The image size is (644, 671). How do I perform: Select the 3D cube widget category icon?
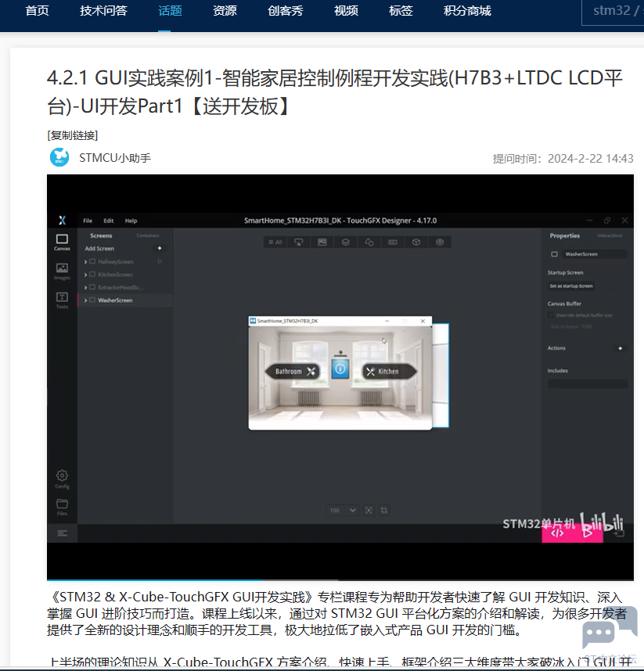pyautogui.click(x=416, y=242)
